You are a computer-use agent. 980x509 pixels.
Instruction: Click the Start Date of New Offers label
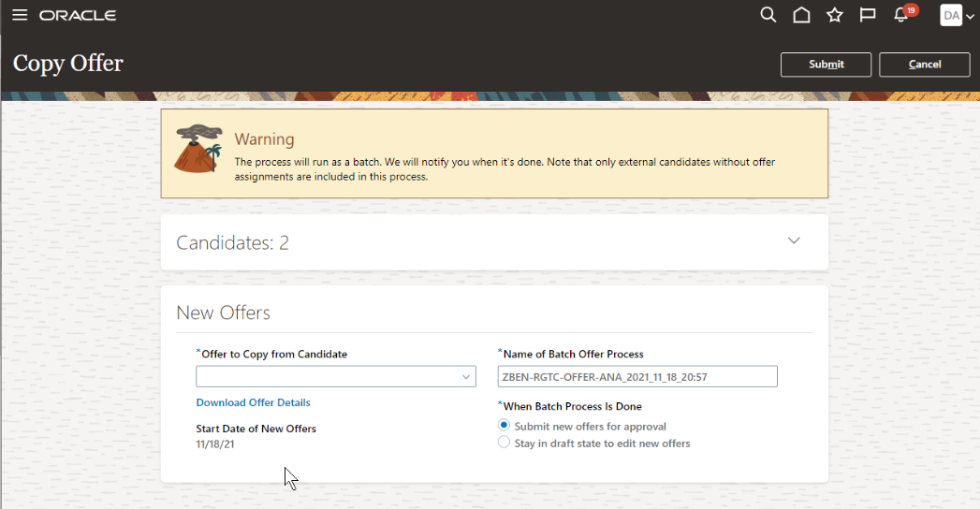pyautogui.click(x=256, y=429)
